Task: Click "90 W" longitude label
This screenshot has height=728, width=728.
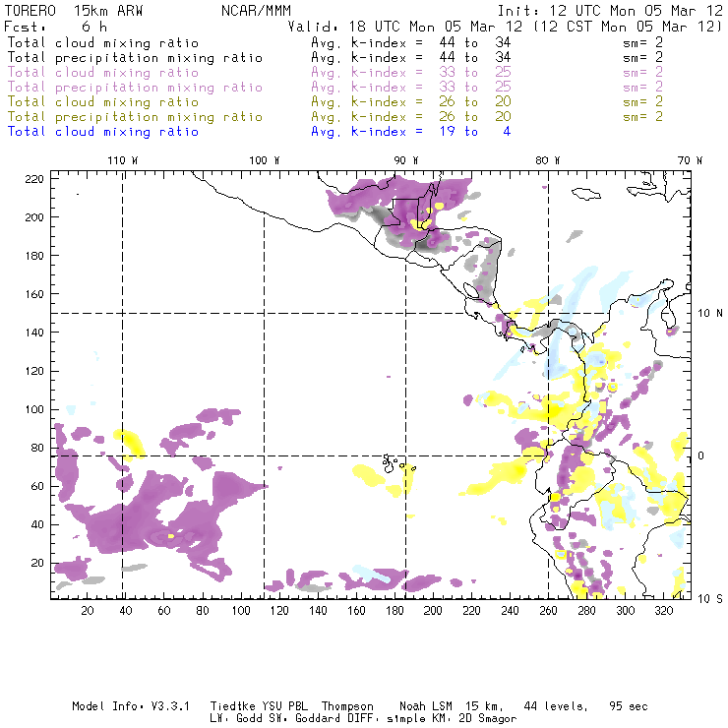Action: point(405,160)
